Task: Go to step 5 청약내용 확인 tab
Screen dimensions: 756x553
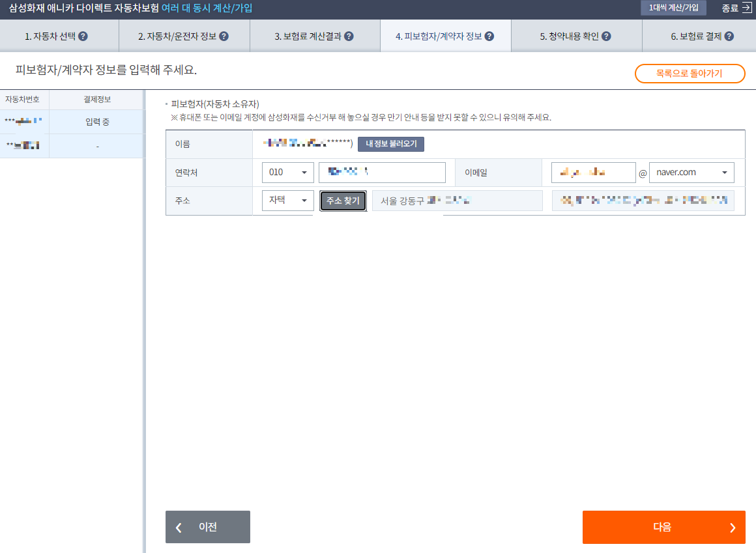Action: point(577,36)
